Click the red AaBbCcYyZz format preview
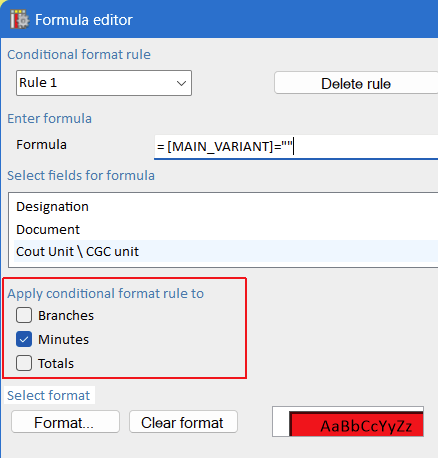The width and height of the screenshot is (438, 458). (356, 424)
